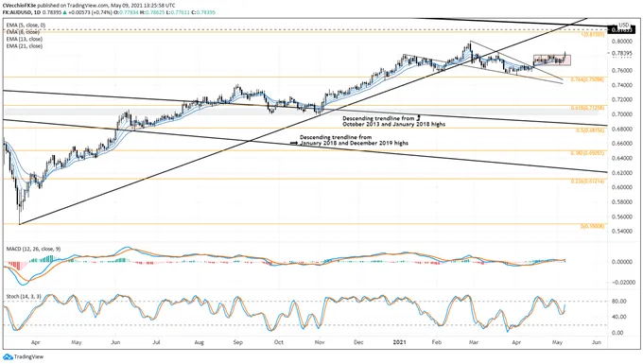Click the 2021 label on time axis
Viewport: 643px width, 364px height.
point(399,342)
